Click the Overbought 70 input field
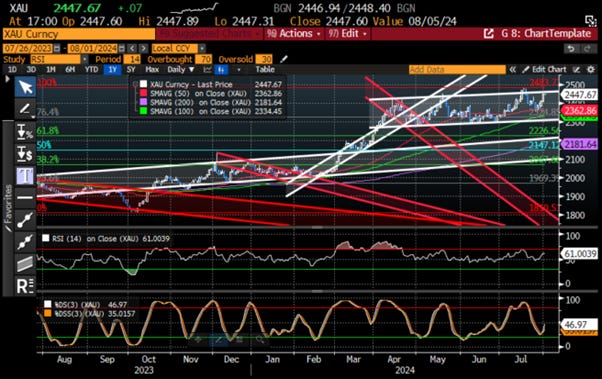The image size is (602, 379). point(204,59)
